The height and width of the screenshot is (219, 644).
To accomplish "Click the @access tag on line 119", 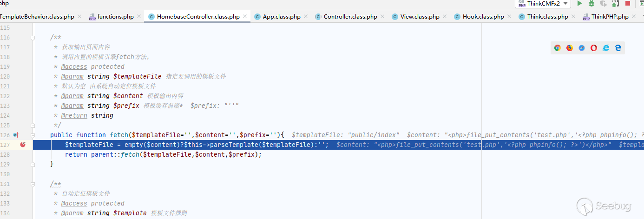I will 74,66.
